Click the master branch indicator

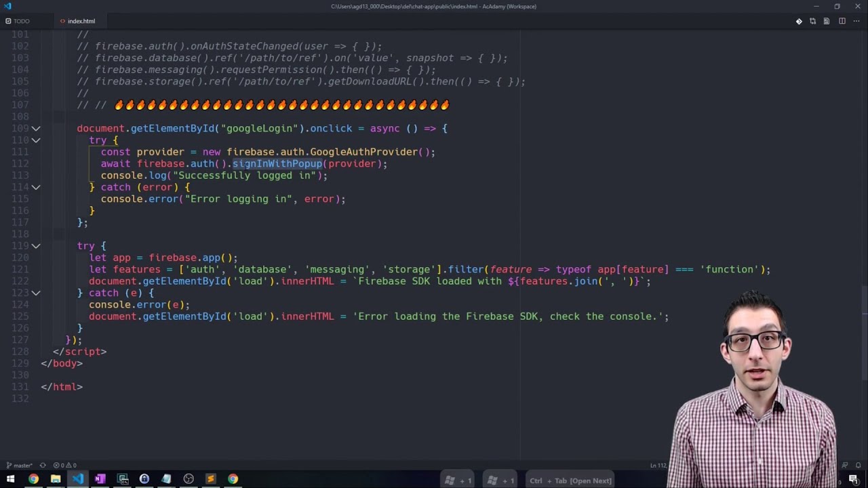(19, 466)
